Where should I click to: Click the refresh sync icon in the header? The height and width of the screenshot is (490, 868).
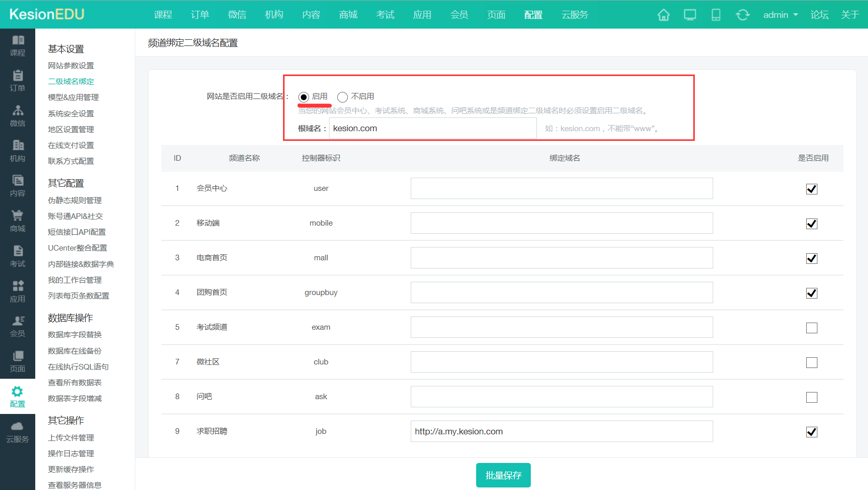(742, 15)
